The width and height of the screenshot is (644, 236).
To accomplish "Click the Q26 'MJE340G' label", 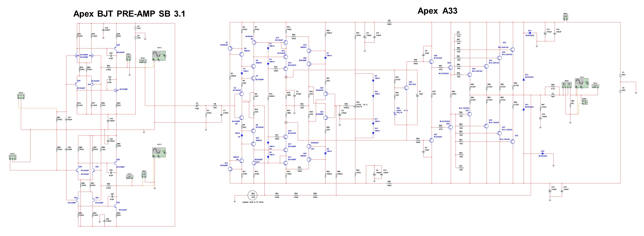I will 438,58.
